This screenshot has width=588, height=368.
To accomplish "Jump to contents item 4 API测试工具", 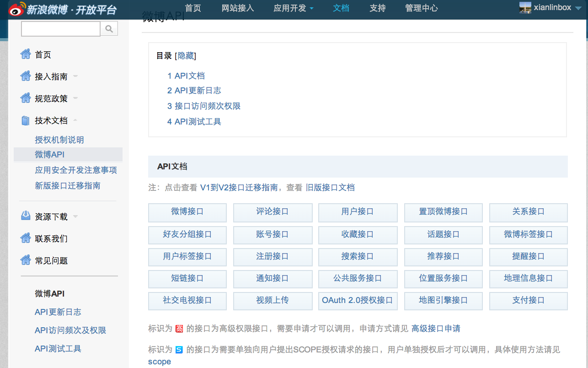I will point(194,122).
